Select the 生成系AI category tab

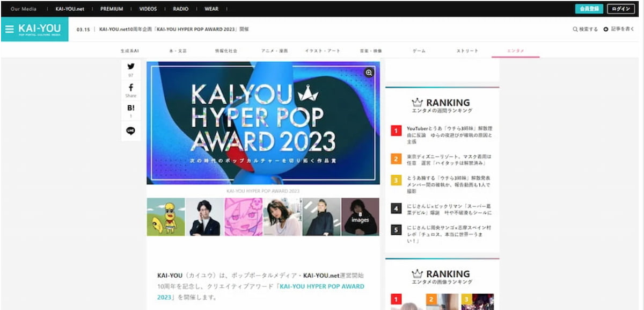[x=130, y=51]
